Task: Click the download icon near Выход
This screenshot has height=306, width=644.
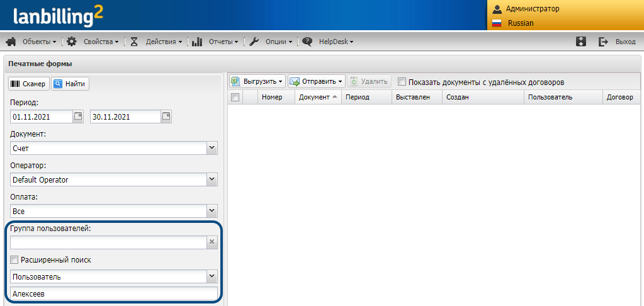Action: point(581,42)
